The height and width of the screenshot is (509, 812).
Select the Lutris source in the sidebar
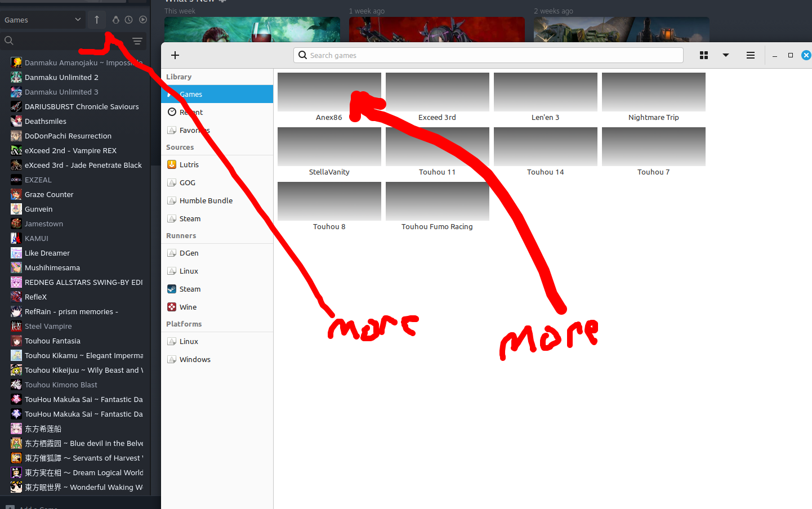click(x=217, y=164)
